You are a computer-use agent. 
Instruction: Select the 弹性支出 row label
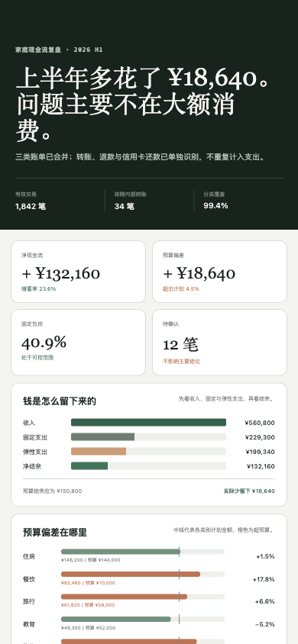(35, 452)
